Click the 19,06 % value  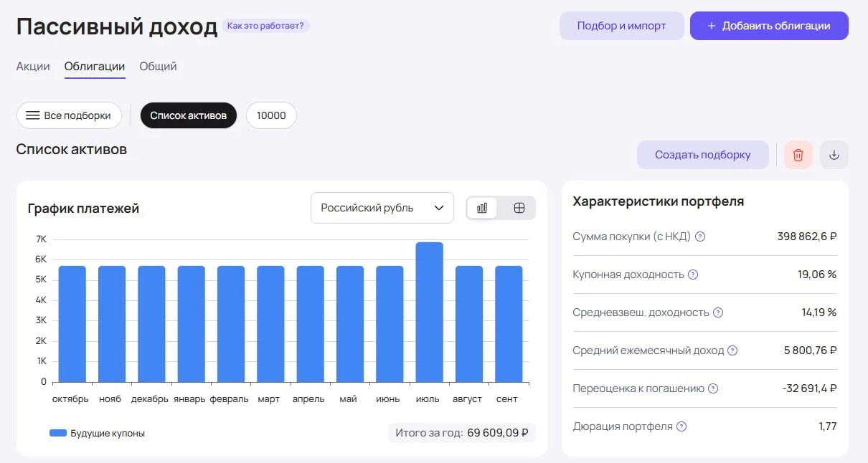pos(816,275)
